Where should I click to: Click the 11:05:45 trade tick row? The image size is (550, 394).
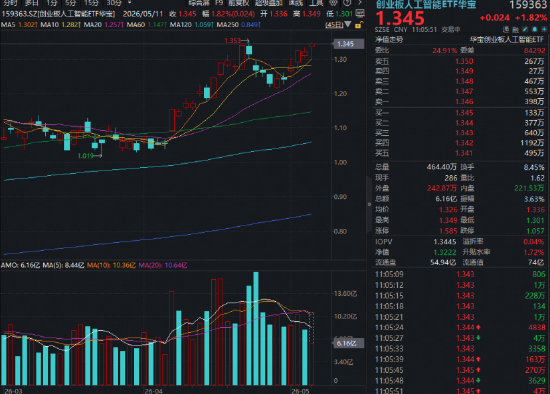[x=460, y=370]
